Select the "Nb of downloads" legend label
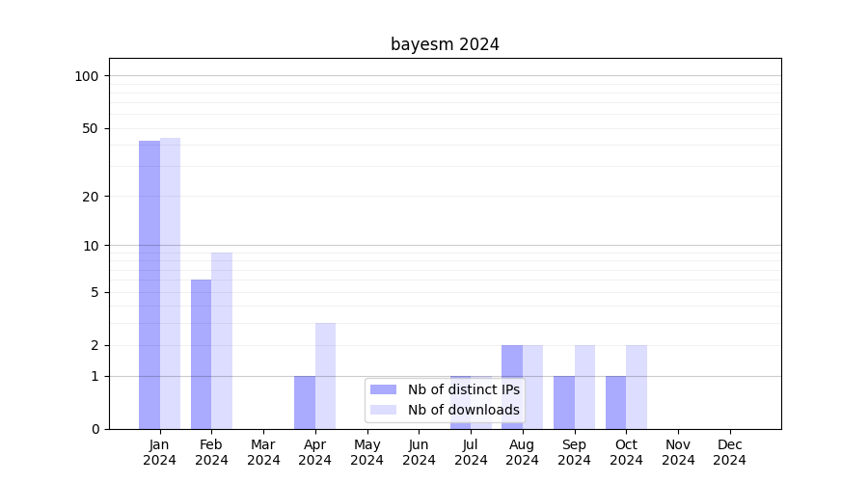The width and height of the screenshot is (868, 482). 463,410
